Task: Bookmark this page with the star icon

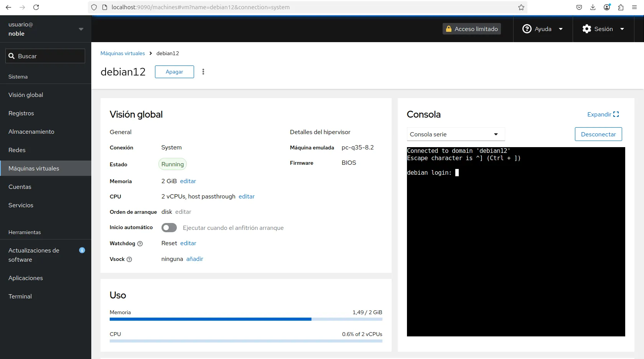Action: (521, 7)
